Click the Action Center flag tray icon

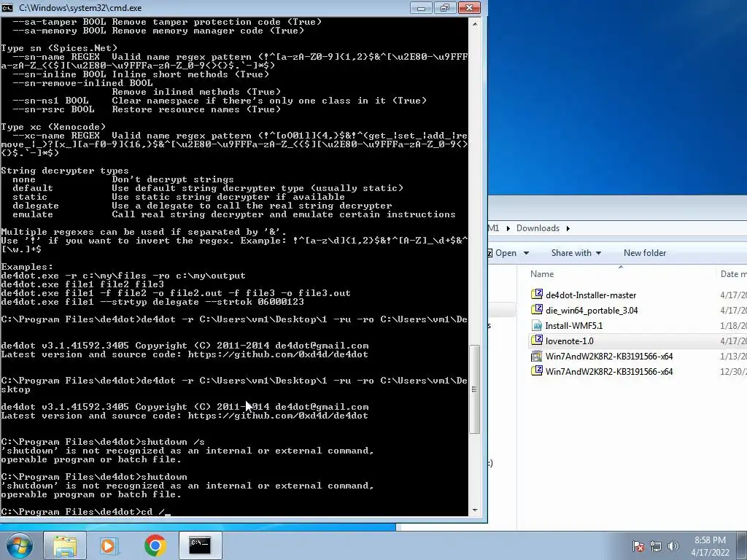(x=638, y=547)
